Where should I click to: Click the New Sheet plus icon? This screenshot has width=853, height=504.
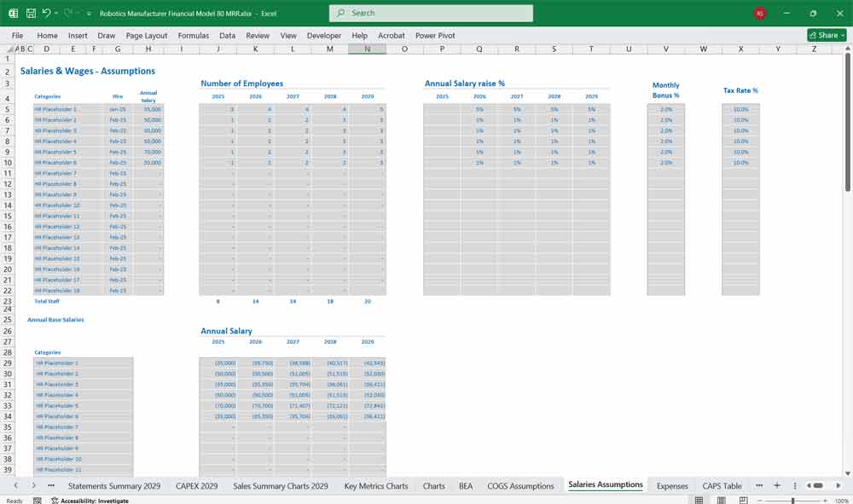(776, 485)
